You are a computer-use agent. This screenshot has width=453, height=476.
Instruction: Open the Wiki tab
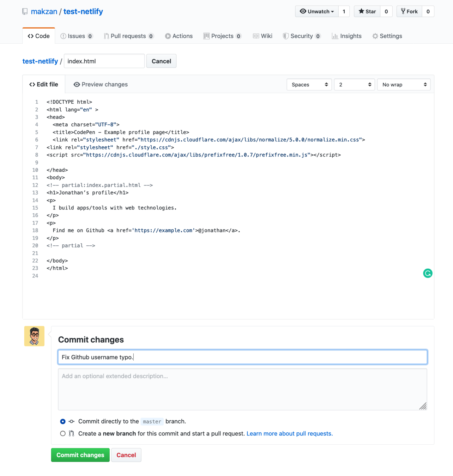point(263,36)
